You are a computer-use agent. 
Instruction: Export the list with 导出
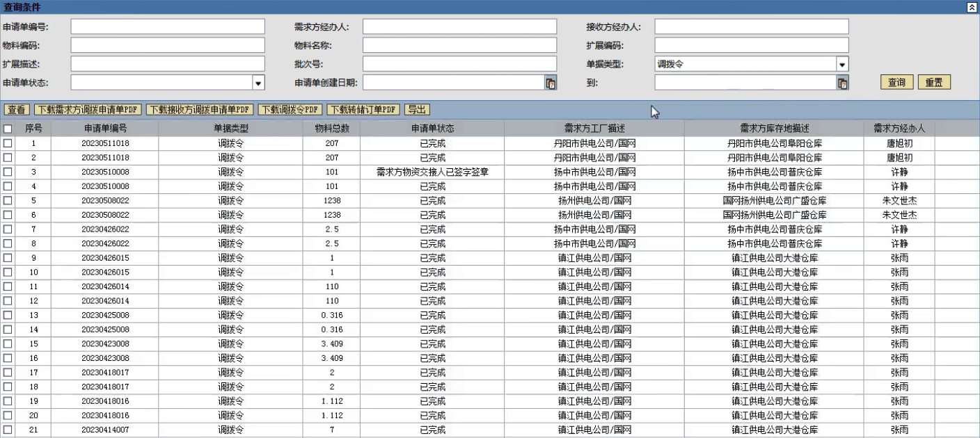coord(417,110)
